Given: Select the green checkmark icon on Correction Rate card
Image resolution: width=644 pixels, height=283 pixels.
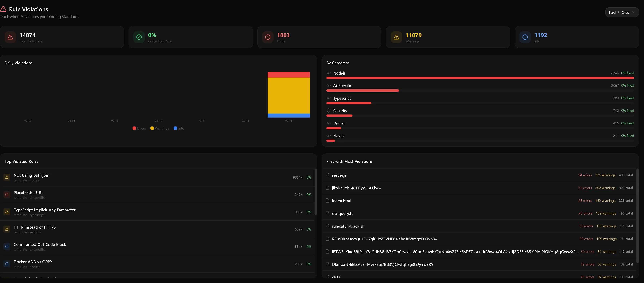Looking at the screenshot, I should pyautogui.click(x=139, y=37).
